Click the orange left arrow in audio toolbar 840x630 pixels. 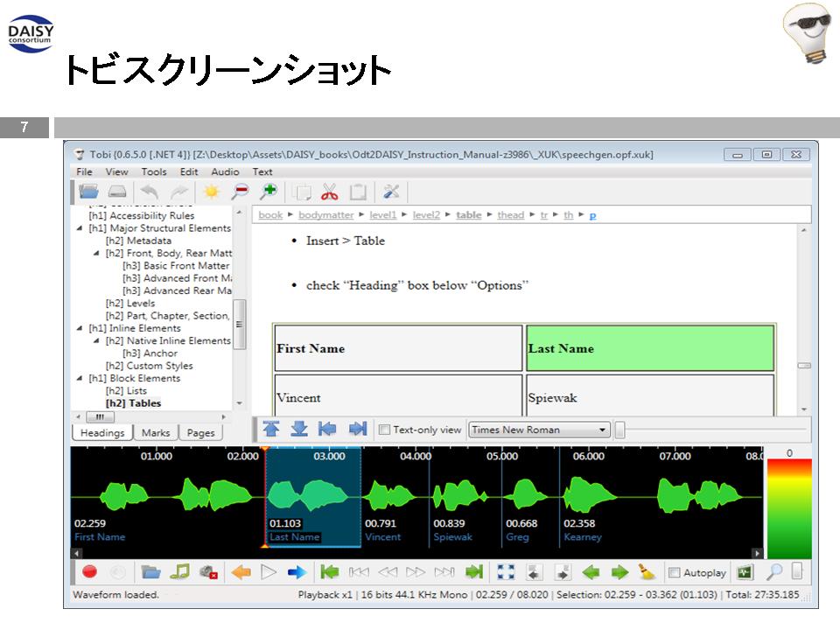tap(241, 572)
